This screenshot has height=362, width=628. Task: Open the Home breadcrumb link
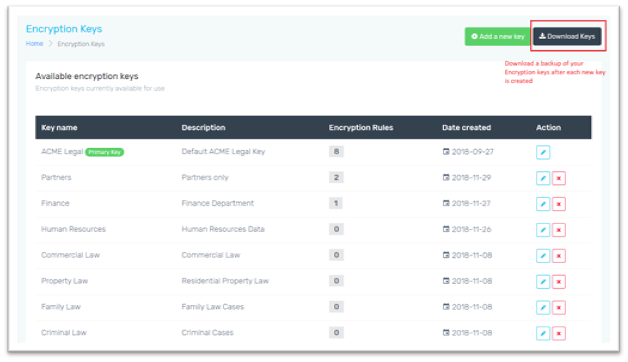tap(34, 44)
